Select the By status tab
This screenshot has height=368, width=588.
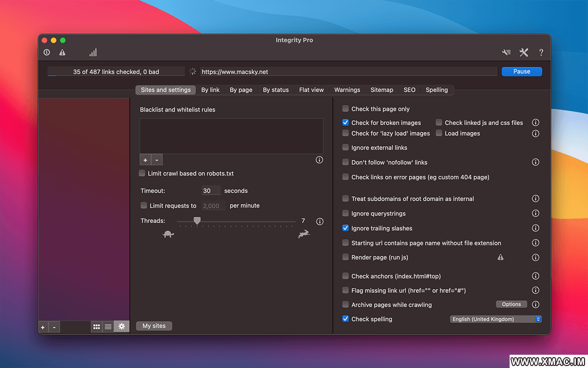tap(276, 90)
